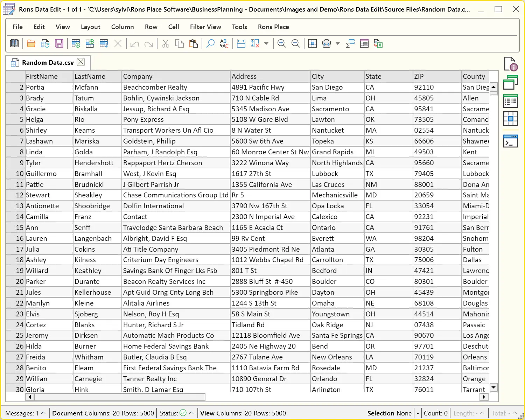525x420 pixels.
Task: Select row header number 12
Action: [15, 195]
